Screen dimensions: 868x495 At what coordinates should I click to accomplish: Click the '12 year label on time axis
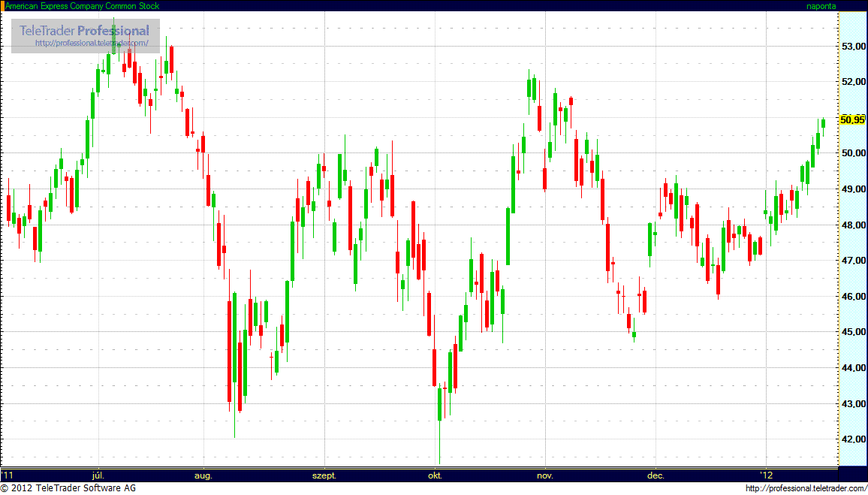[766, 475]
